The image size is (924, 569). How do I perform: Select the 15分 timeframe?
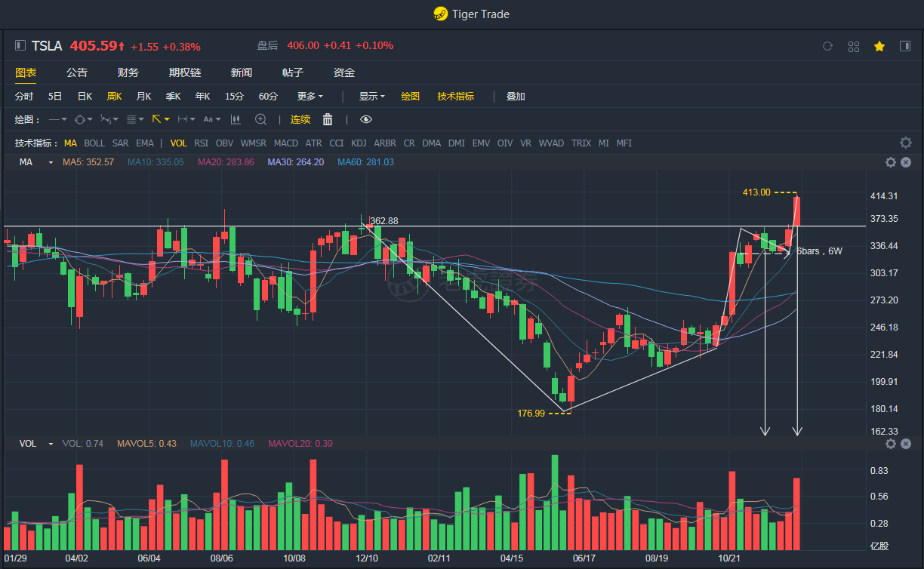pos(234,97)
